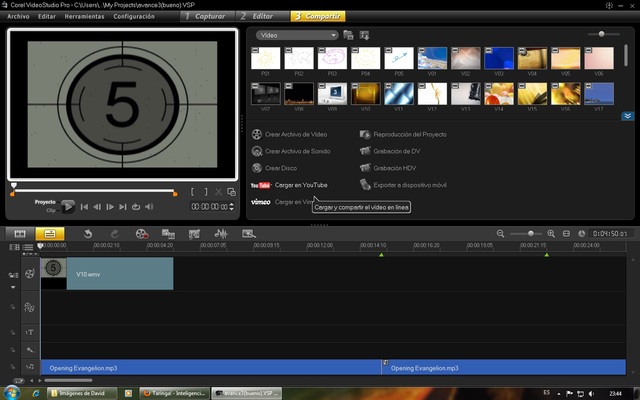Click Crear Disco
Screen dimensions: 640x400
tap(274, 168)
